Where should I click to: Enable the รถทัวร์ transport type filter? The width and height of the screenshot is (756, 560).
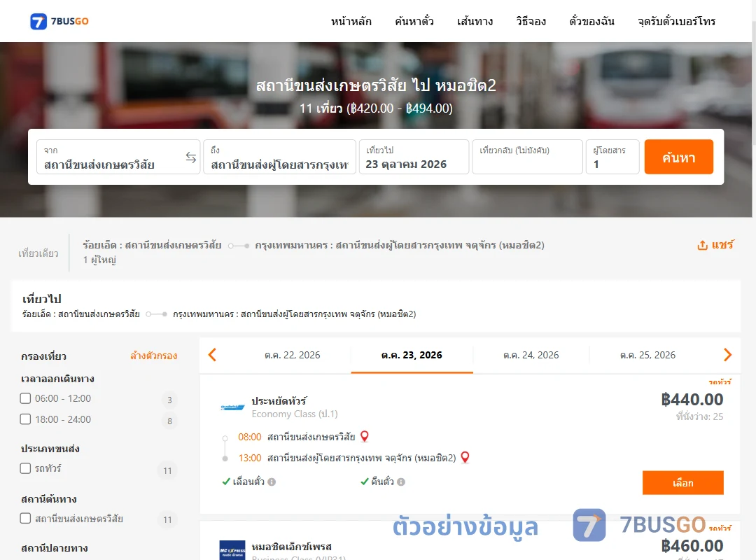tap(26, 468)
